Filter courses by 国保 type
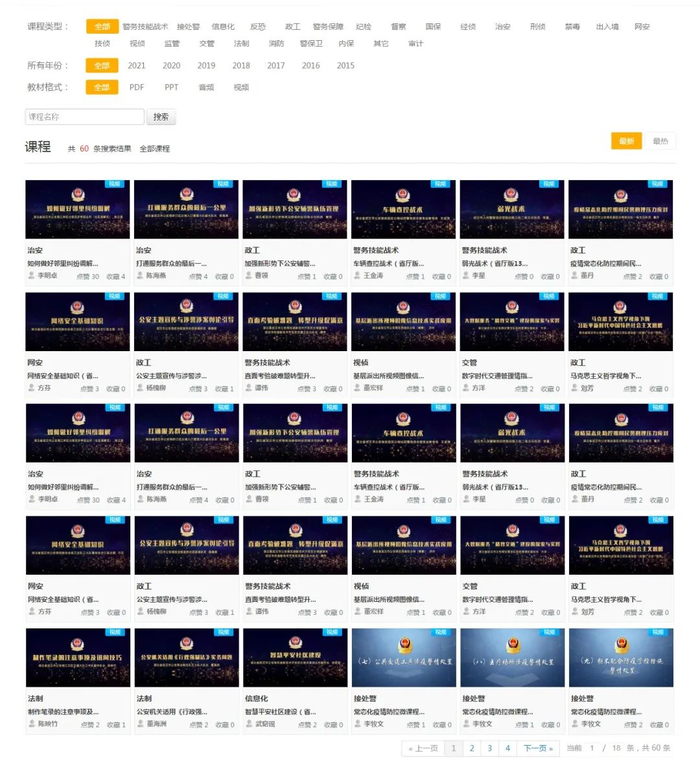Screen dimensions: 700x769 [433, 27]
